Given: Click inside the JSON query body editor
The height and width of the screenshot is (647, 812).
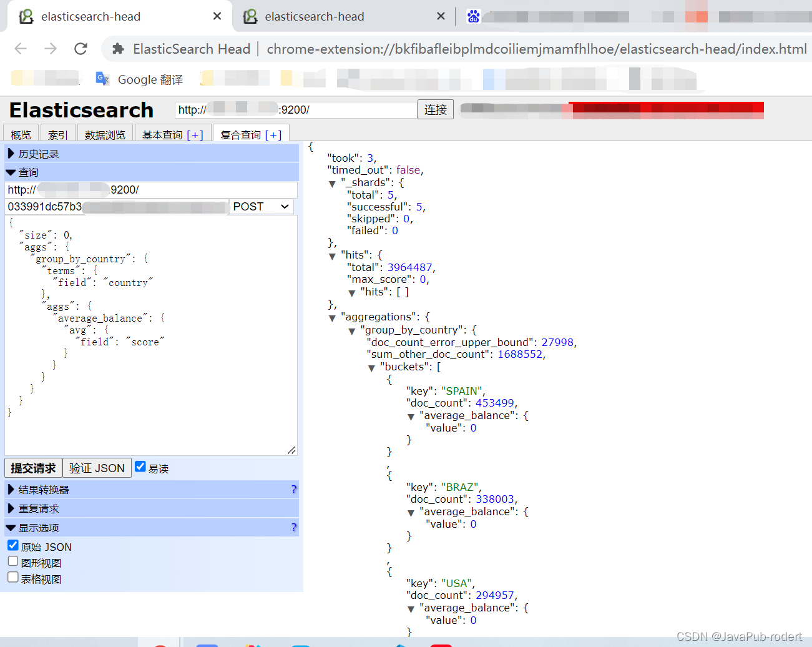Looking at the screenshot, I should pos(151,335).
